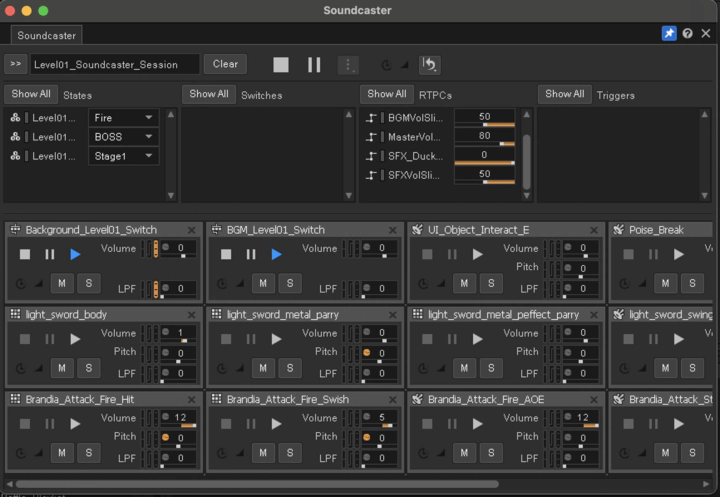Viewport: 720px width, 497px height.
Task: Click Show All for RTPCs
Action: 387,94
